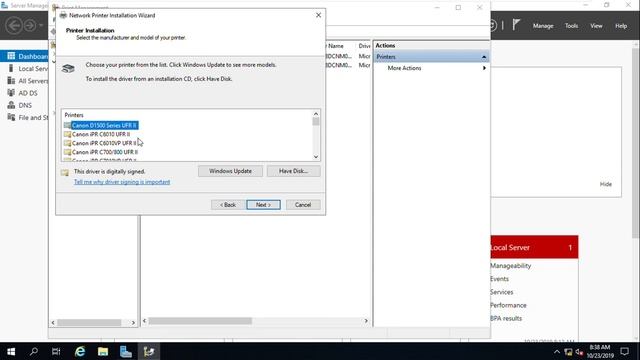Click the Have Disk button
This screenshot has width=640, height=360.
(x=293, y=171)
